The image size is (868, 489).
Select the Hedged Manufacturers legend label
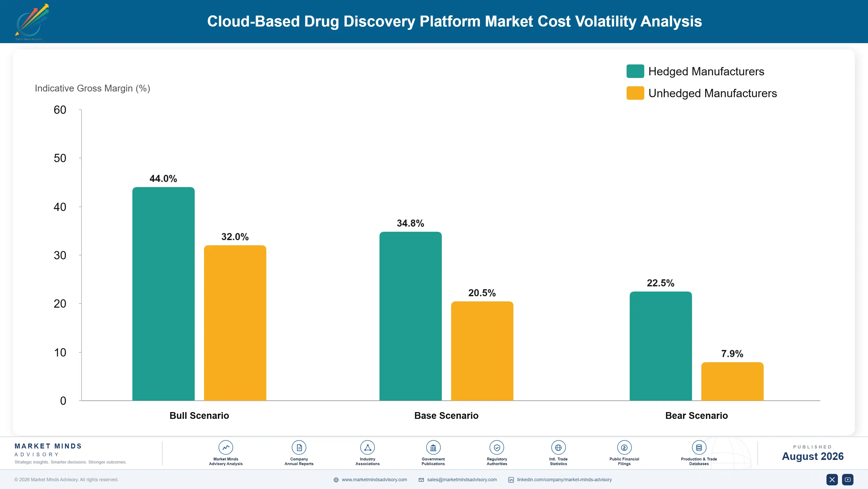(706, 71)
